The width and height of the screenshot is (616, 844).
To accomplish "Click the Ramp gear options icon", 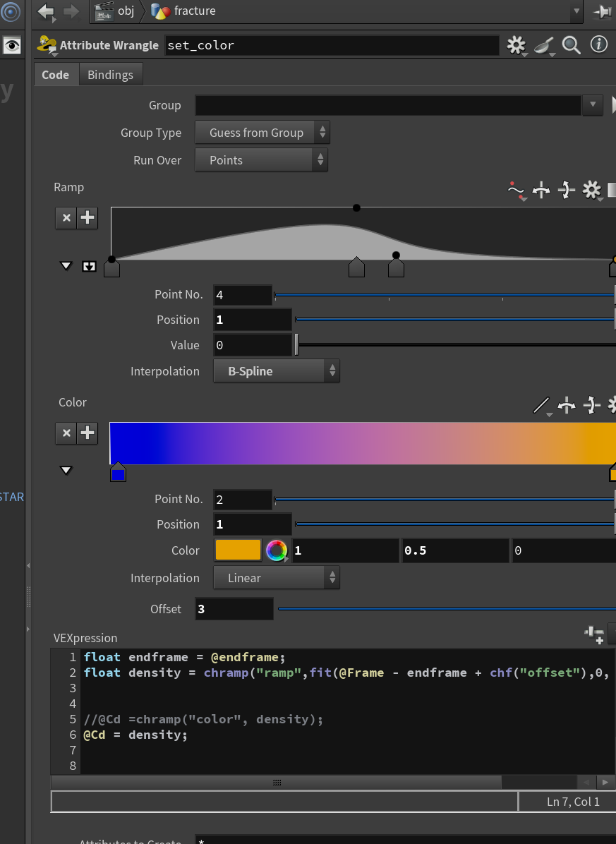I will tap(592, 189).
